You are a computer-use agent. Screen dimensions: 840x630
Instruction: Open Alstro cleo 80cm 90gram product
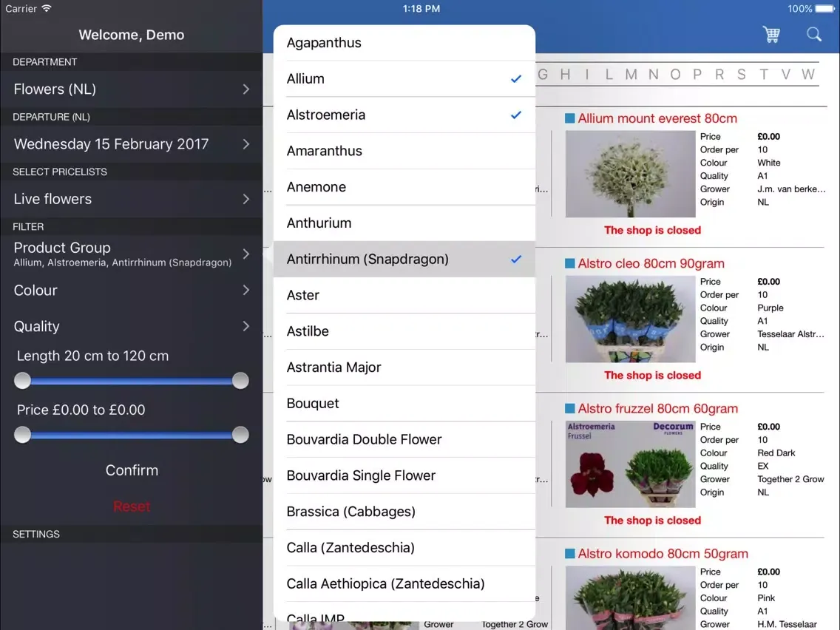click(x=651, y=263)
